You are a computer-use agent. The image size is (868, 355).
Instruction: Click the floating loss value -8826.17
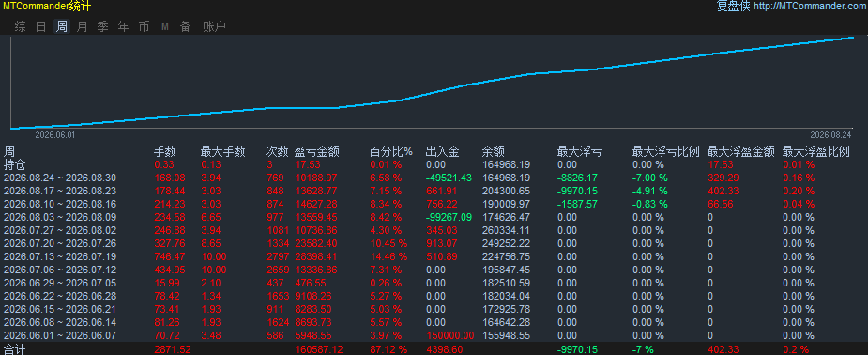(x=578, y=177)
